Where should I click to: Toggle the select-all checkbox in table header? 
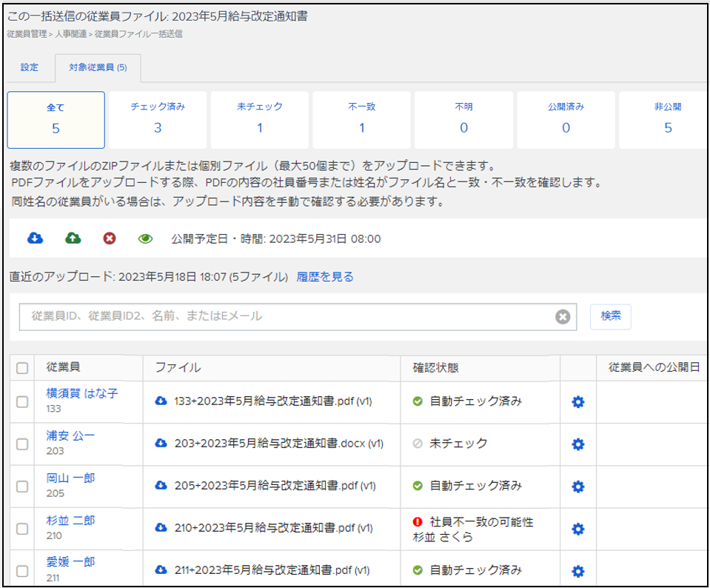coord(22,368)
